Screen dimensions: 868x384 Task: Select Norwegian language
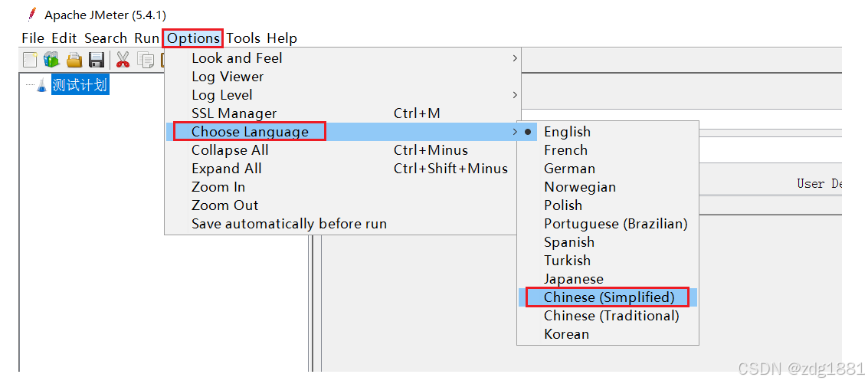pos(608,187)
